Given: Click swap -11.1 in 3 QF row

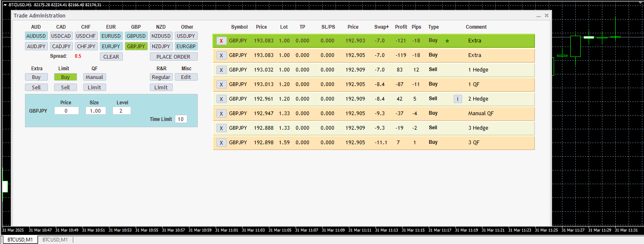Looking at the screenshot, I should coord(381,143).
